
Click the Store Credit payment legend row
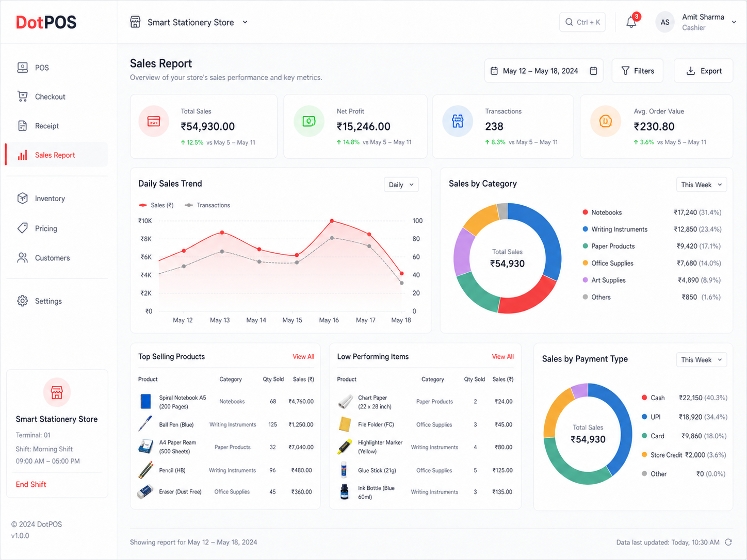(684, 455)
